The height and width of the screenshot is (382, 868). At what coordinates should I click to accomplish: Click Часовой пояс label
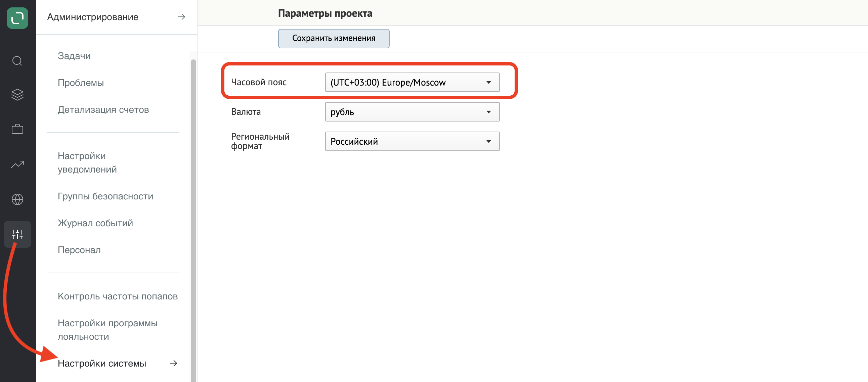(x=259, y=83)
